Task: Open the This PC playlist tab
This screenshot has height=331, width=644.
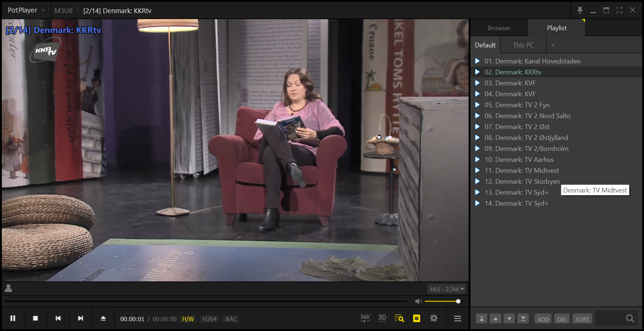Action: pos(523,45)
